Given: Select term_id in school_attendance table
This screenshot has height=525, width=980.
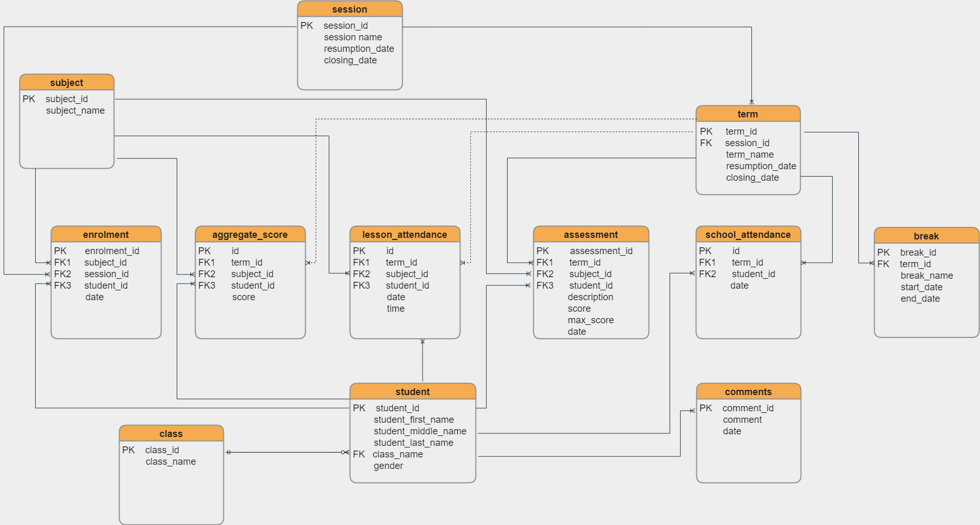Looking at the screenshot, I should pos(748,262).
